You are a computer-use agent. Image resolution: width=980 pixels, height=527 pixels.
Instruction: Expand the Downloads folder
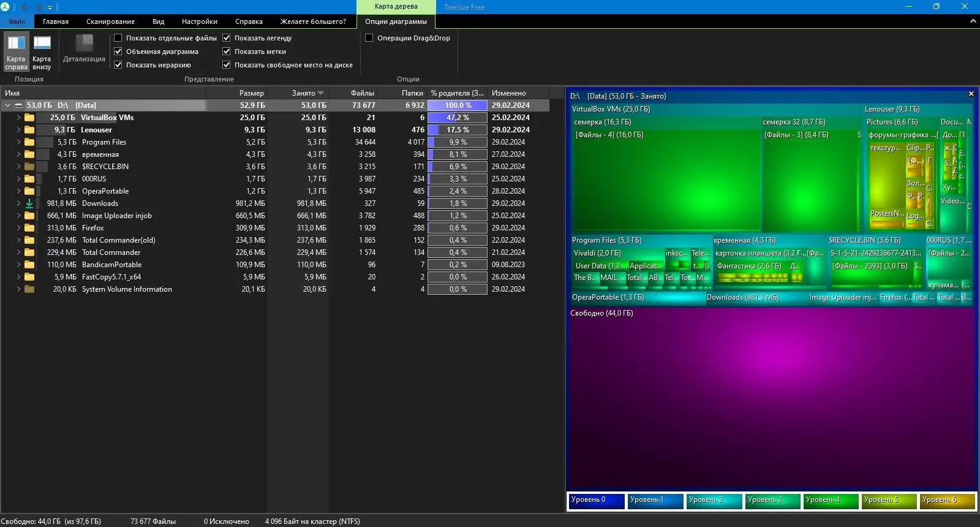point(18,203)
